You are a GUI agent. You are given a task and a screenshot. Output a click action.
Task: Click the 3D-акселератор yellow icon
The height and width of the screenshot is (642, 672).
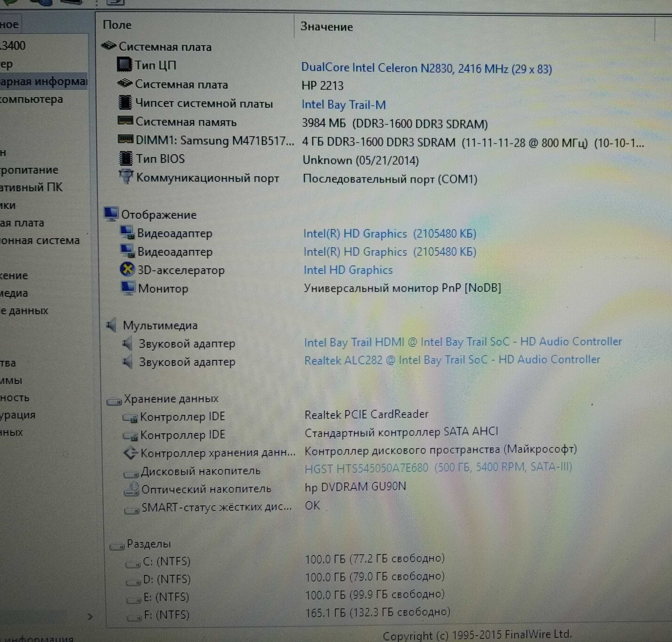click(127, 269)
